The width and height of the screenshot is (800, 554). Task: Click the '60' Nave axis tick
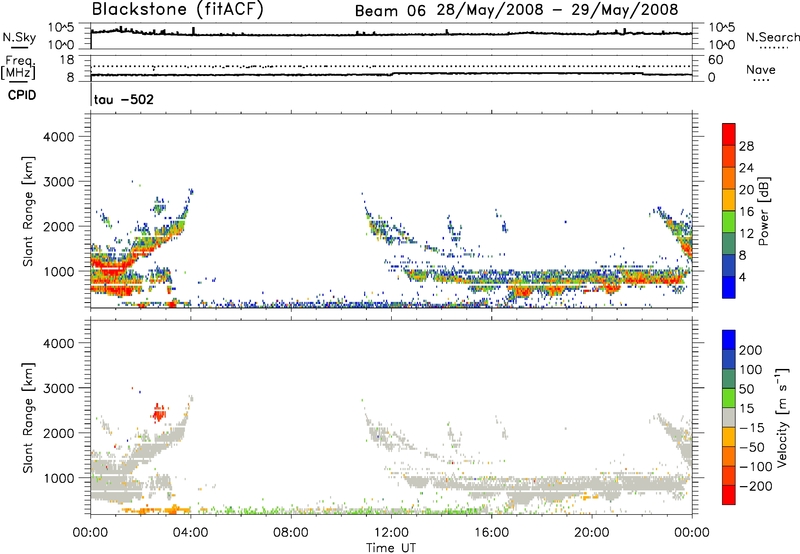(x=715, y=60)
